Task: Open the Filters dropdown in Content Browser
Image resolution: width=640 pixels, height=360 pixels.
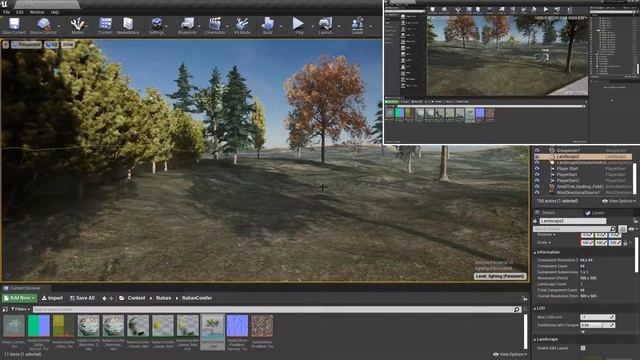Action: point(20,309)
